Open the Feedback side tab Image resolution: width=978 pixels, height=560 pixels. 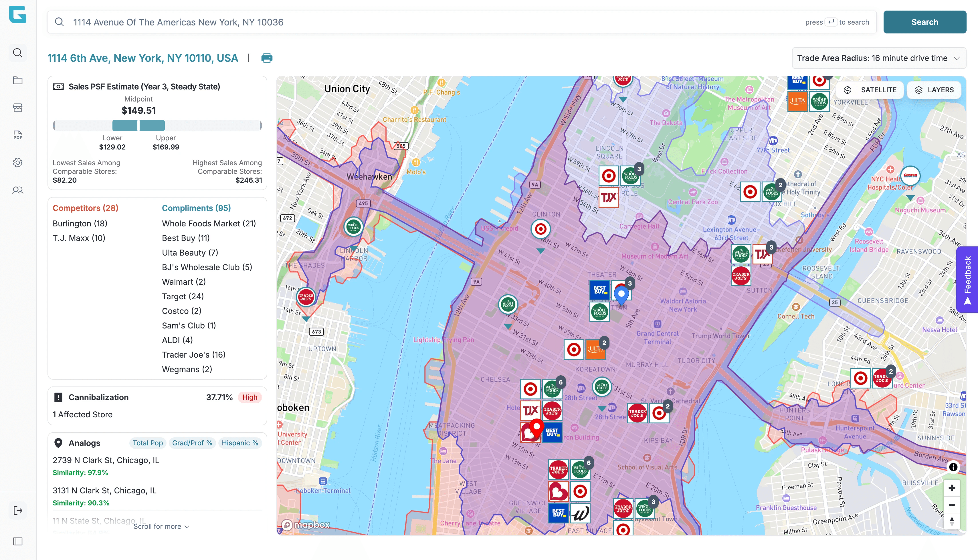pyautogui.click(x=967, y=280)
